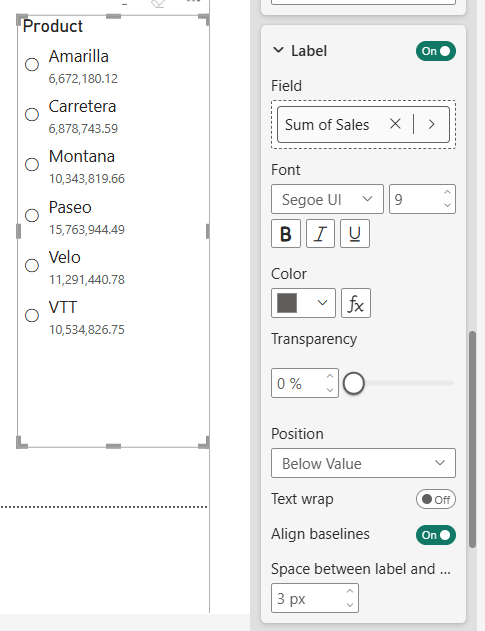Open Sum of Sales field options arrow

coord(431,124)
